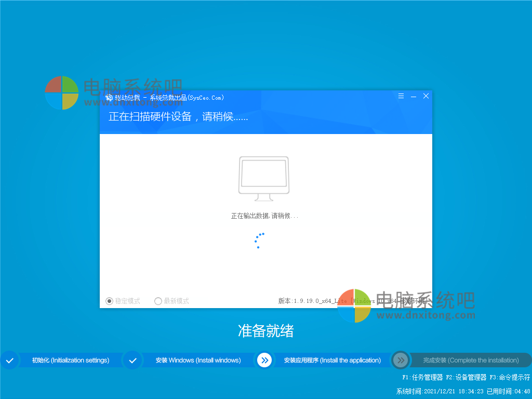
Task: Click the checkmark icon on the 初始化 step
Action: point(9,360)
